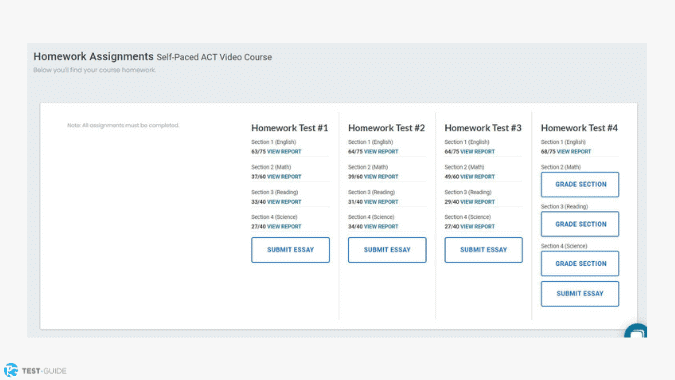View report for Test #2 Reading section
675x380 pixels.
click(381, 202)
